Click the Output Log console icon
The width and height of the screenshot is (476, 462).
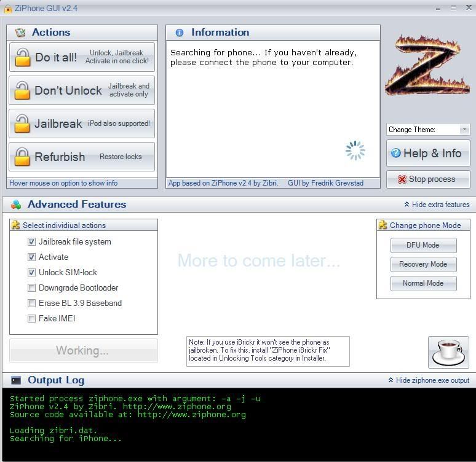16,380
